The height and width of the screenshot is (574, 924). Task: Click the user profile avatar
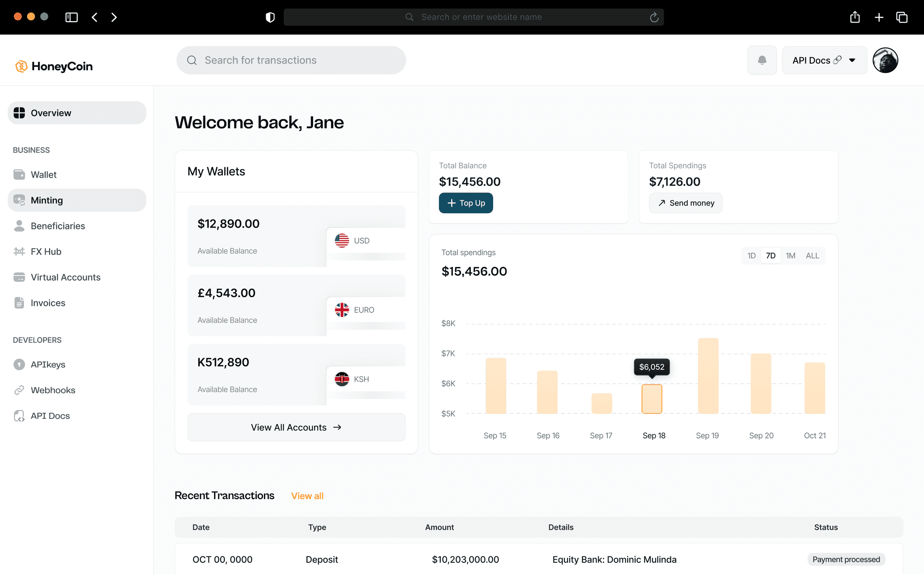pos(885,60)
